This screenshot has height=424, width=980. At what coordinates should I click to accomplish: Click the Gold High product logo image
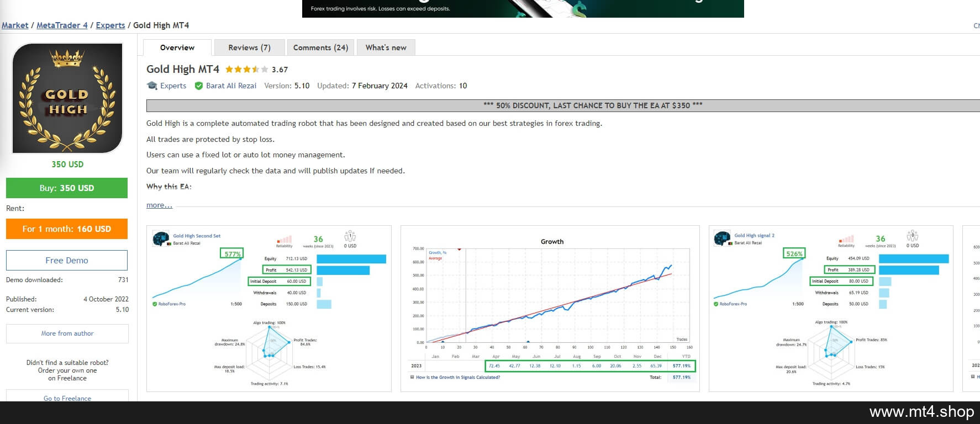[67, 98]
